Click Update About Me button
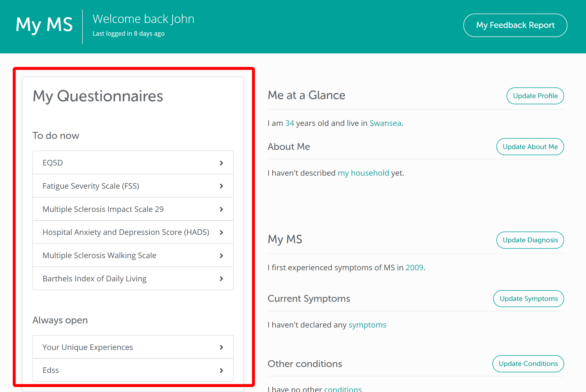The height and width of the screenshot is (392, 586). 530,147
